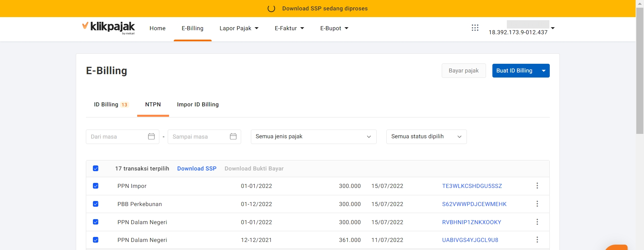
Task: Switch to the ID Billing tab
Action: click(111, 105)
